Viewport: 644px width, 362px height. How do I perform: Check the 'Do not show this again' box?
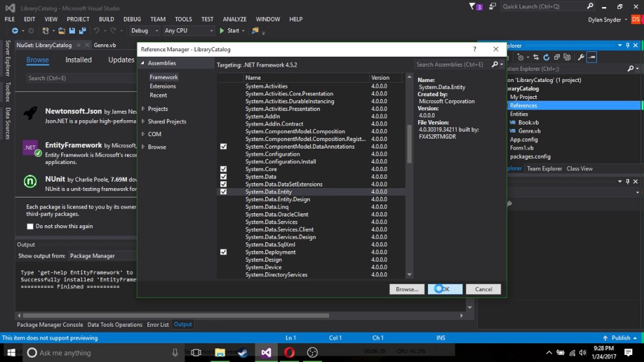click(x=30, y=226)
